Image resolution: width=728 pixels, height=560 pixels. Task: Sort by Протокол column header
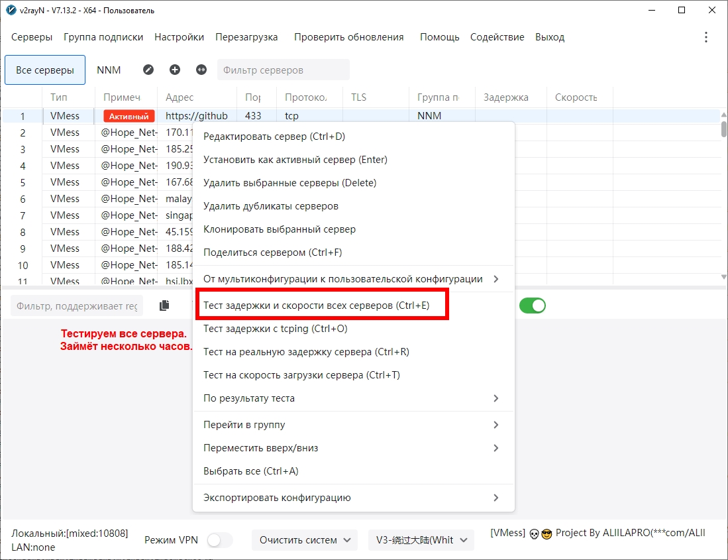click(309, 97)
